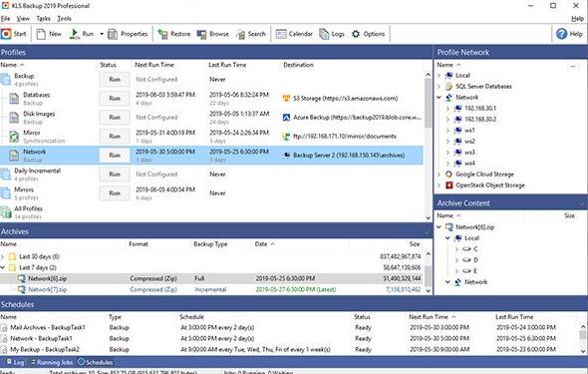Sort profiles by Destination column
Viewport: 588px width, 374px height.
pyautogui.click(x=298, y=65)
